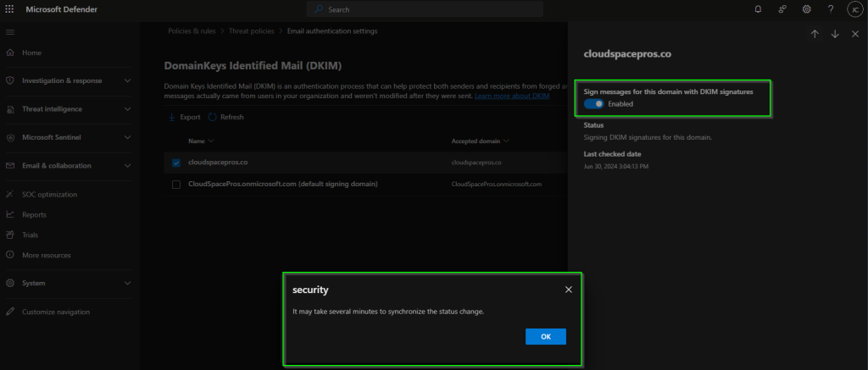Collapse the navigation hamburger menu

tap(10, 32)
